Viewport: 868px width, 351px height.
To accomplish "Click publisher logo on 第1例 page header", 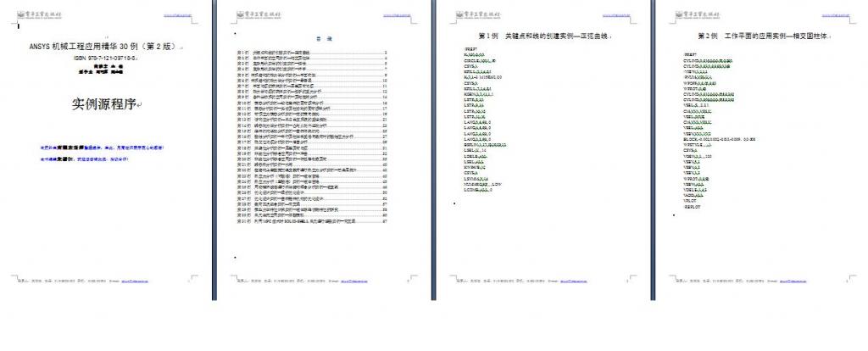I will 478,14.
